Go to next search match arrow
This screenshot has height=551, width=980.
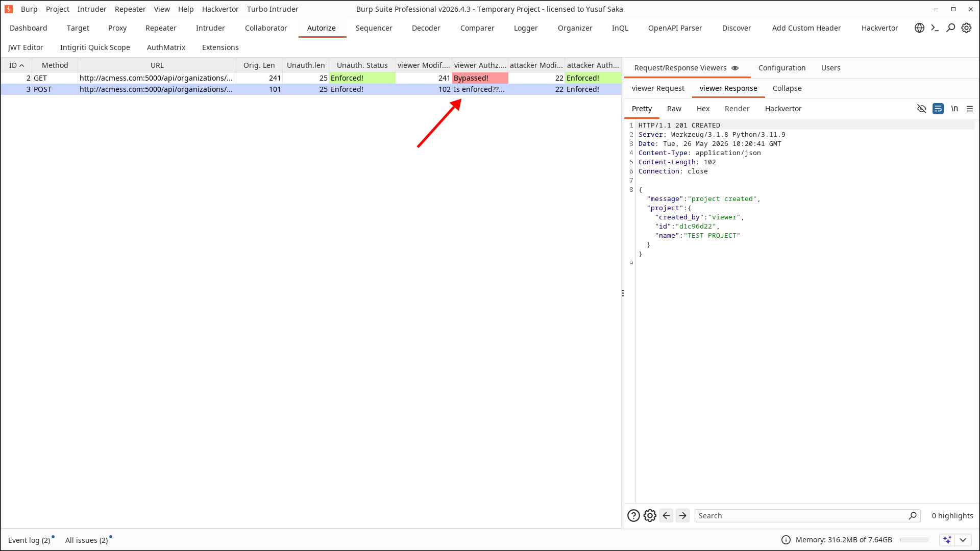point(682,516)
